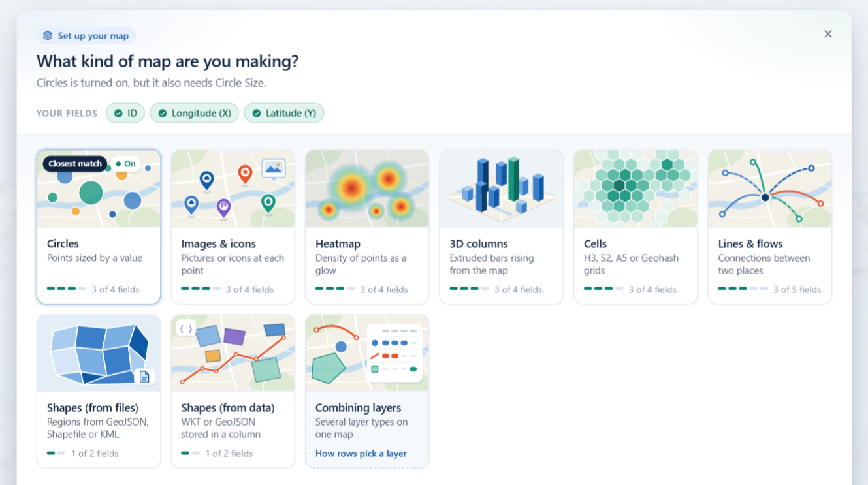
Task: Choose the Images & icons map card
Action: click(233, 227)
